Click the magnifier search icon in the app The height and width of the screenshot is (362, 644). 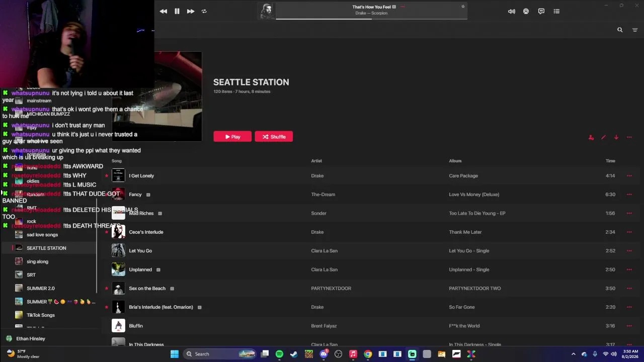coord(620,30)
